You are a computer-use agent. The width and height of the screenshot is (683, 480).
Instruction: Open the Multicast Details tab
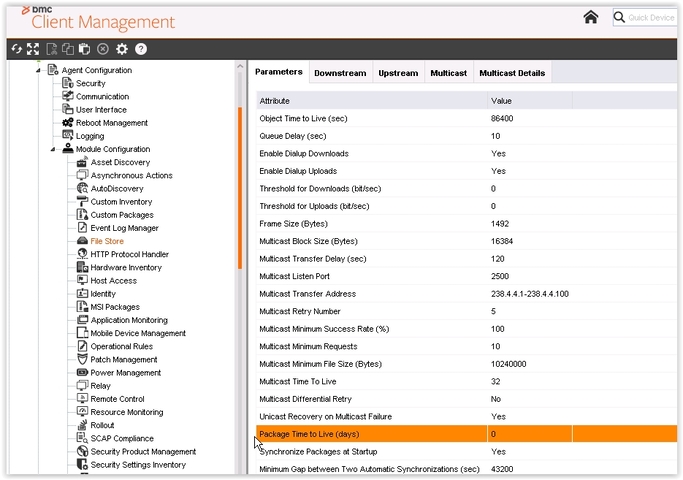click(512, 73)
